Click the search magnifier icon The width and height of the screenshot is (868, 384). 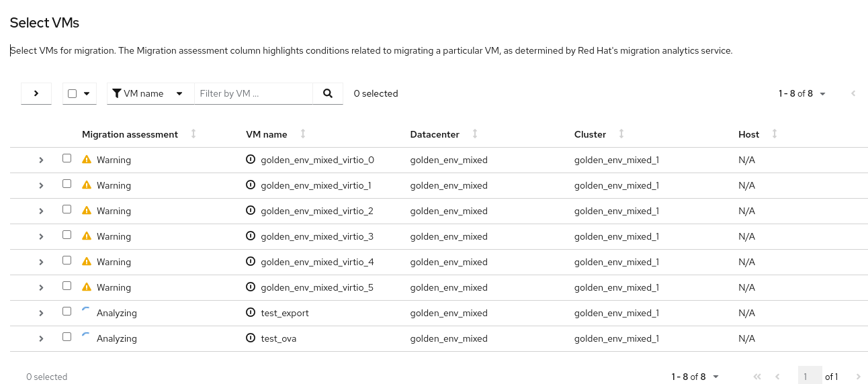click(x=328, y=94)
